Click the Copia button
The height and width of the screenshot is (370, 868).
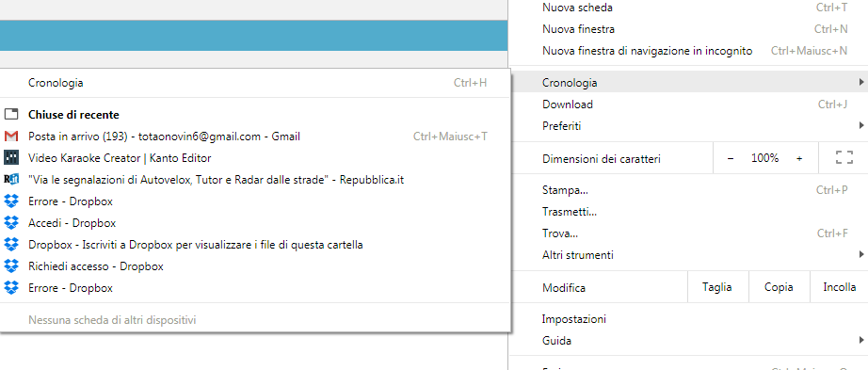[x=779, y=287]
